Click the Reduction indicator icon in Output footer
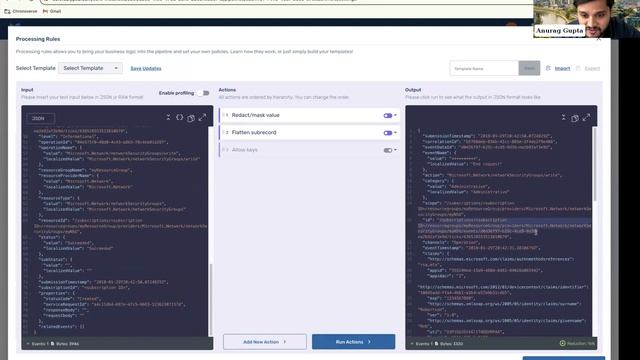This screenshot has width=640, height=360. tap(562, 343)
